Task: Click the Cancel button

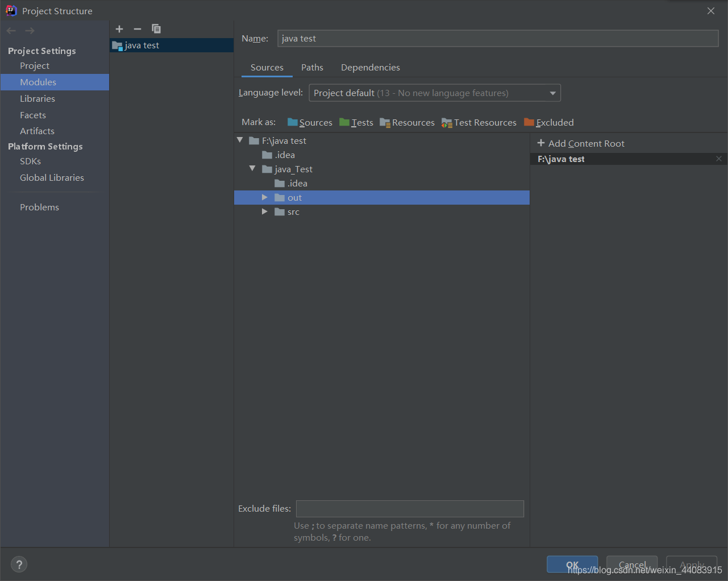Action: [x=632, y=565]
